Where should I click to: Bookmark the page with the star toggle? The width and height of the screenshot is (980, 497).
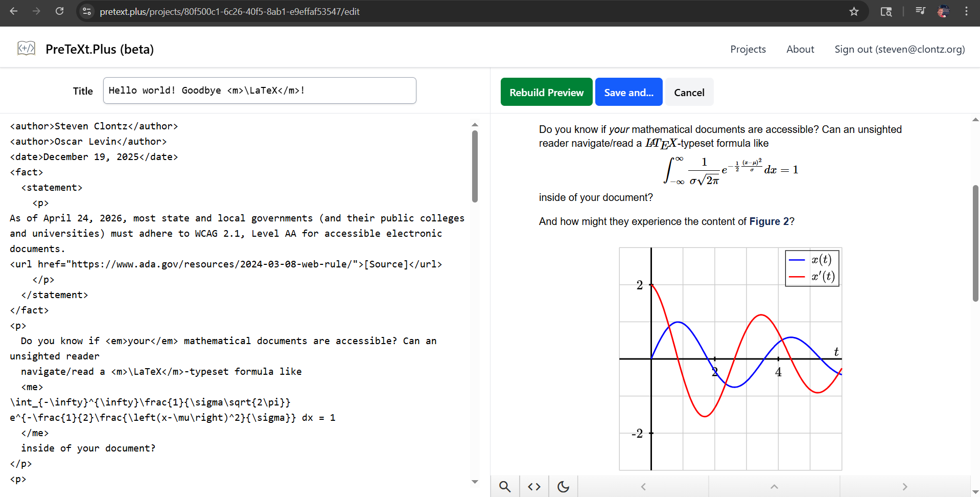854,11
